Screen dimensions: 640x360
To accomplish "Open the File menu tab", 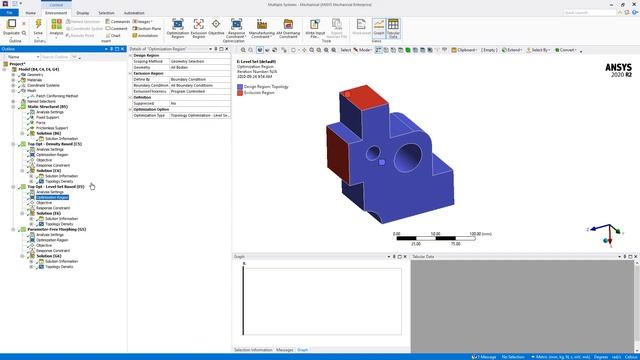I will point(9,13).
